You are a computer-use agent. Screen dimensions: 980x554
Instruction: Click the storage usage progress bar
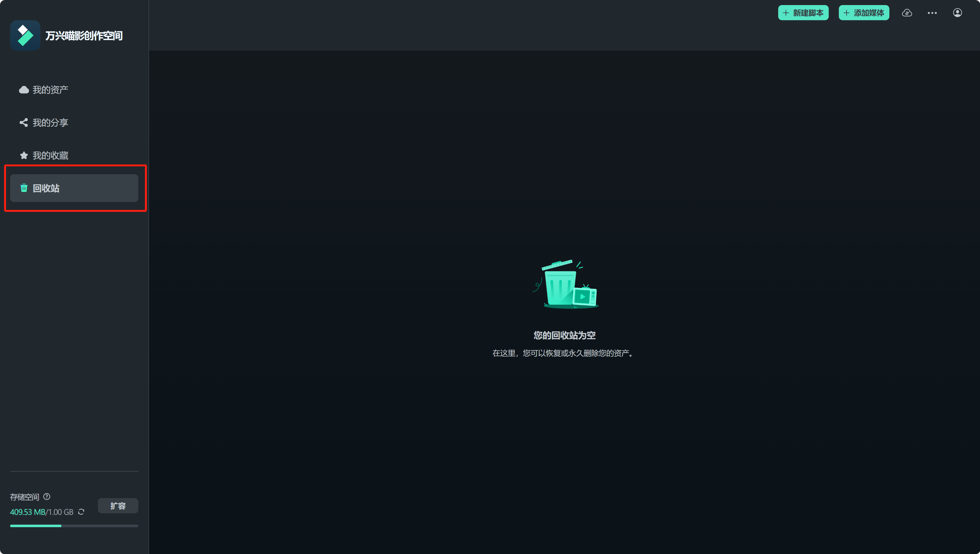tap(74, 526)
